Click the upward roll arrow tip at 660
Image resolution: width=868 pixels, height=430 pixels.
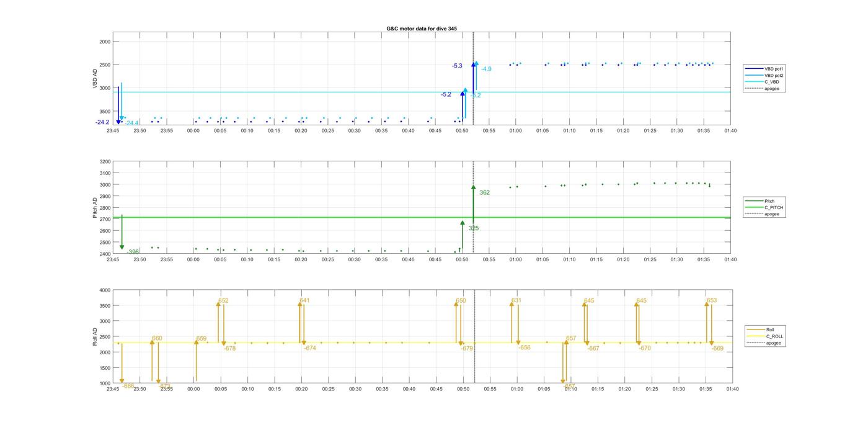(x=152, y=342)
